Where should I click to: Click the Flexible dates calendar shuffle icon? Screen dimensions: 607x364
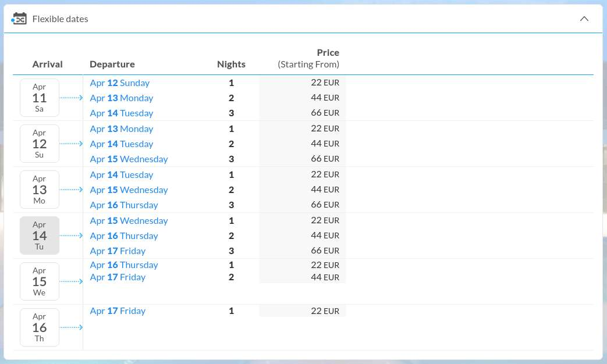coord(19,19)
